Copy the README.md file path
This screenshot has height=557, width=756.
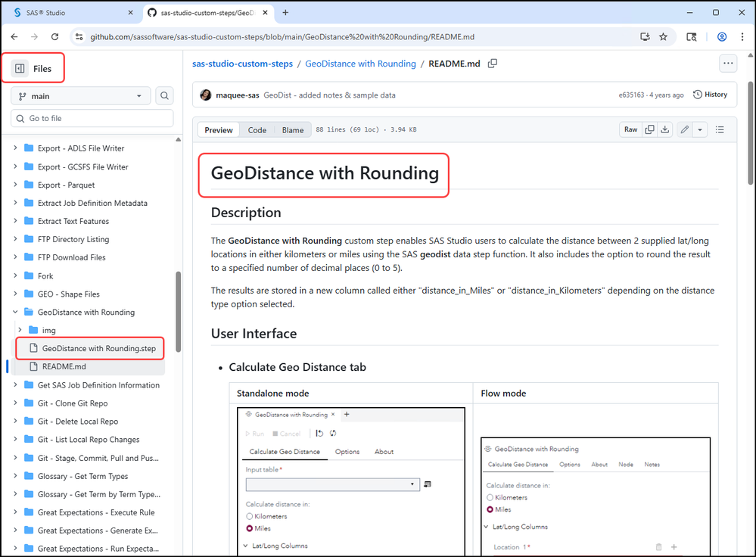tap(492, 64)
